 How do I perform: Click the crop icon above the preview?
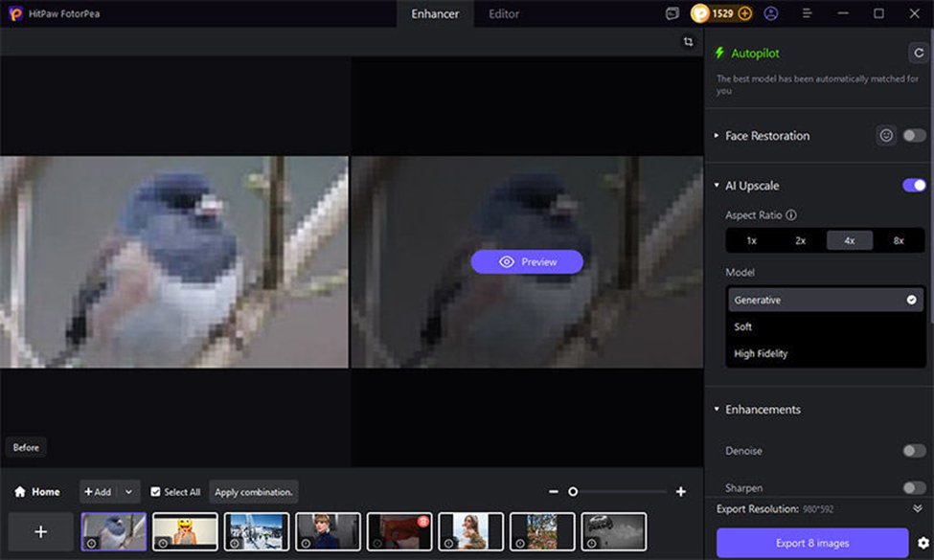pyautogui.click(x=687, y=41)
